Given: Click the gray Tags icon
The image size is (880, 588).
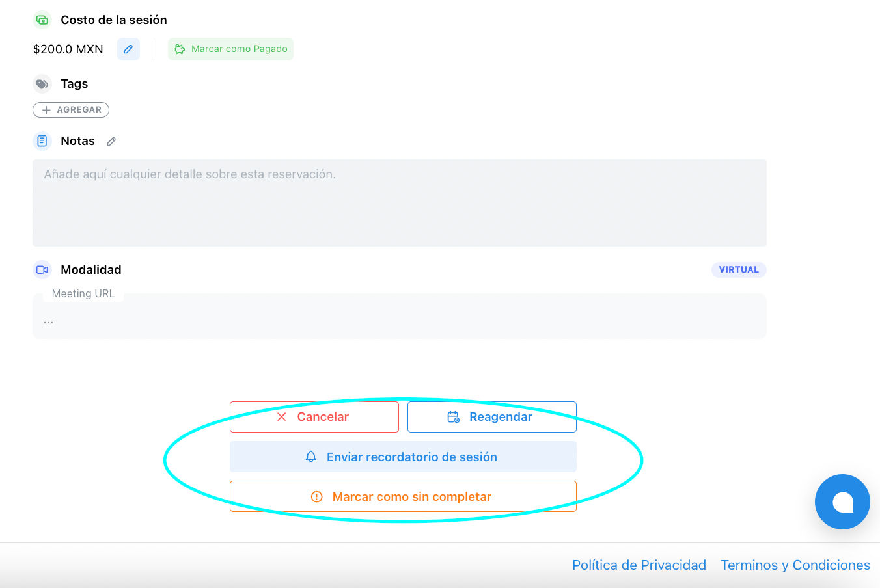Looking at the screenshot, I should click(42, 84).
